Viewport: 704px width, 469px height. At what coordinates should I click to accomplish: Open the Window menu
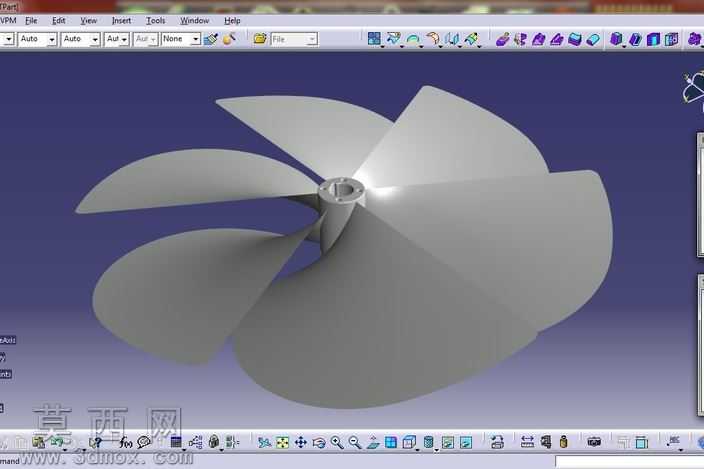(x=194, y=21)
